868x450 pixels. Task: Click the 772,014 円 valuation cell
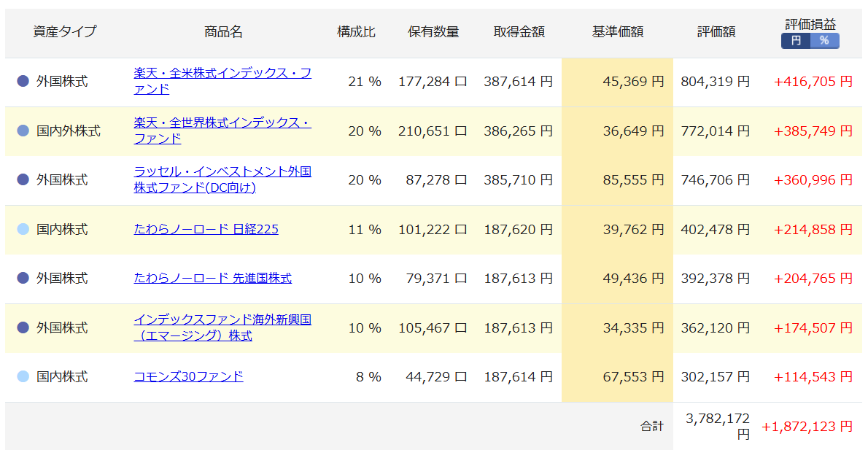pyautogui.click(x=716, y=131)
